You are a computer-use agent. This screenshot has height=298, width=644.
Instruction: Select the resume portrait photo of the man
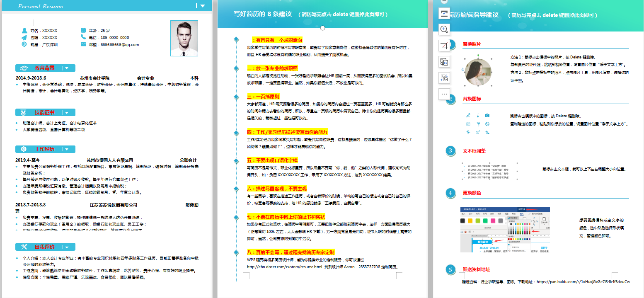click(184, 38)
